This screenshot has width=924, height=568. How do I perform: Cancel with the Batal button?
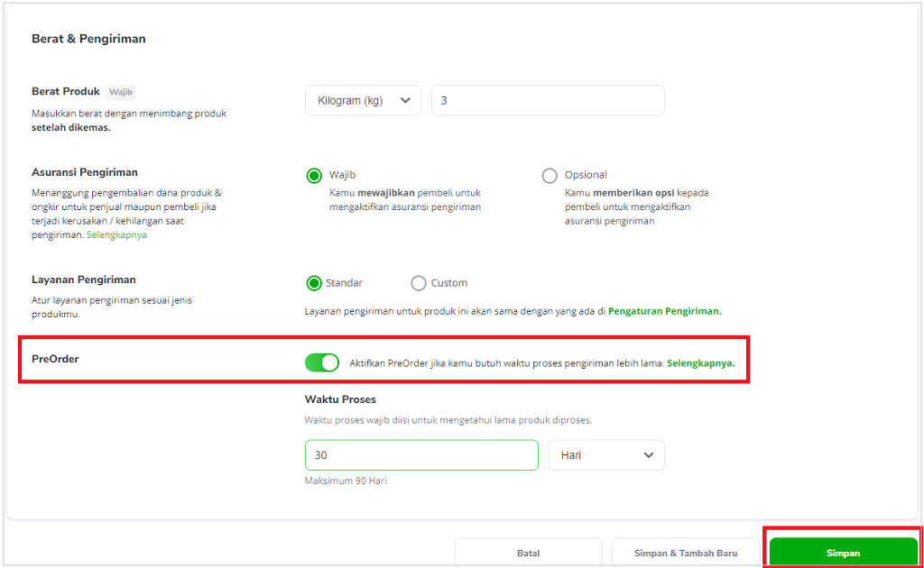tap(528, 553)
